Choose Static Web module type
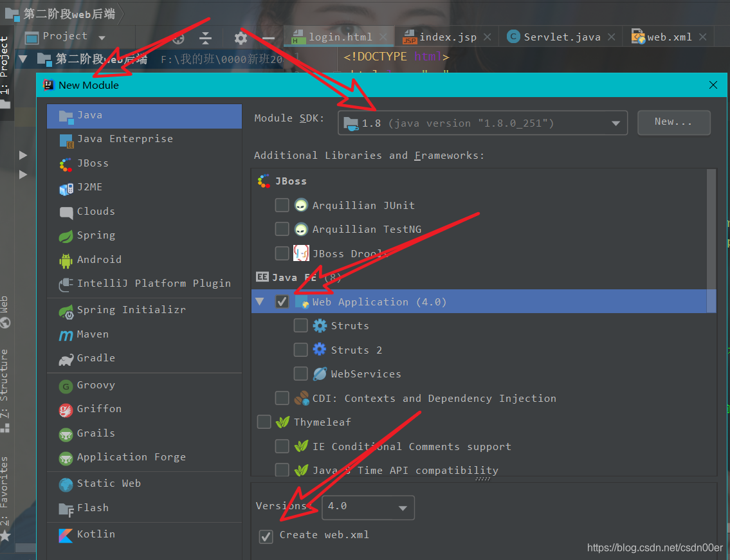This screenshot has width=730, height=560. tap(144, 483)
